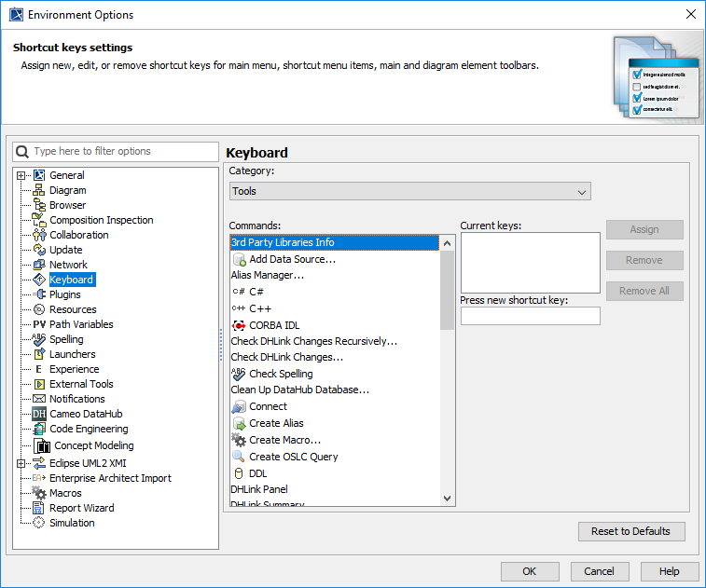Select Simulation in the options tree
Screen dimensions: 706x588
click(x=72, y=523)
